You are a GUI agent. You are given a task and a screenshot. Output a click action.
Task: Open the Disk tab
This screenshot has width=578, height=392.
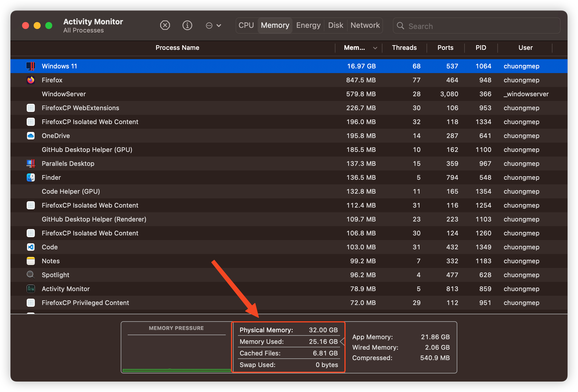[x=335, y=26]
